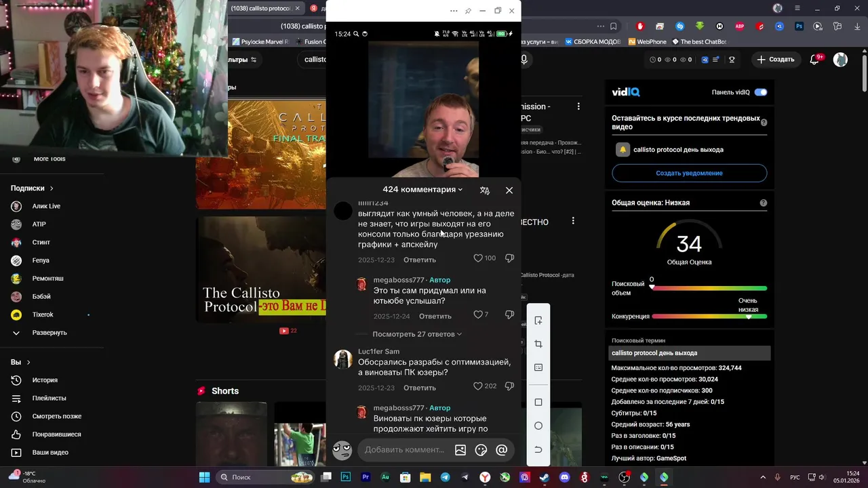Image resolution: width=868 pixels, height=488 pixels.
Task: Toggle the 'ильтры' filters button
Action: pos(243,60)
